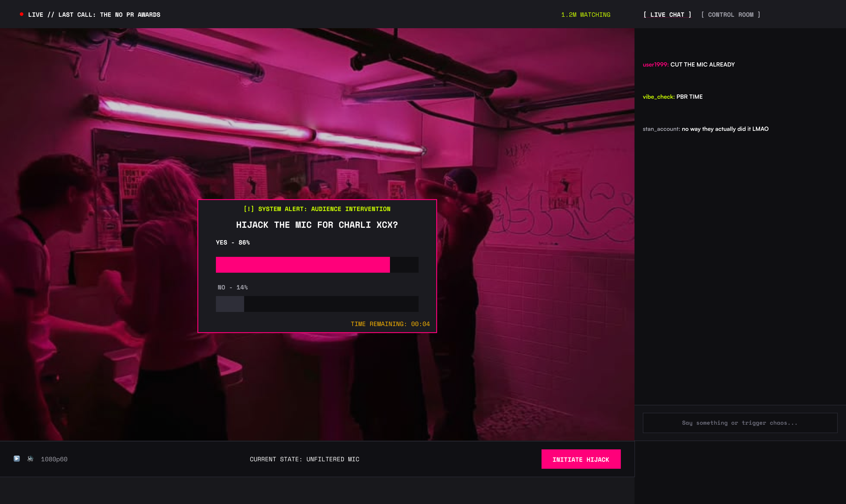The image size is (846, 504).
Task: Toggle the muted speaker icon
Action: 31,459
